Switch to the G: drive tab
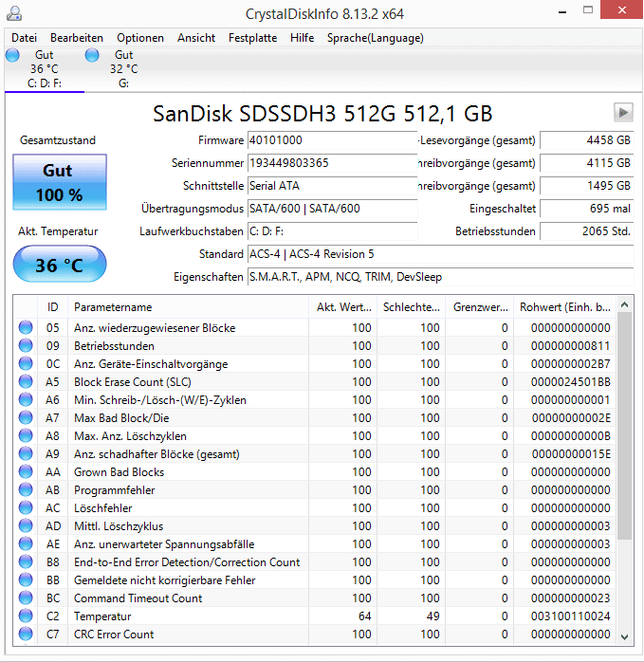The width and height of the screenshot is (644, 662). [123, 69]
